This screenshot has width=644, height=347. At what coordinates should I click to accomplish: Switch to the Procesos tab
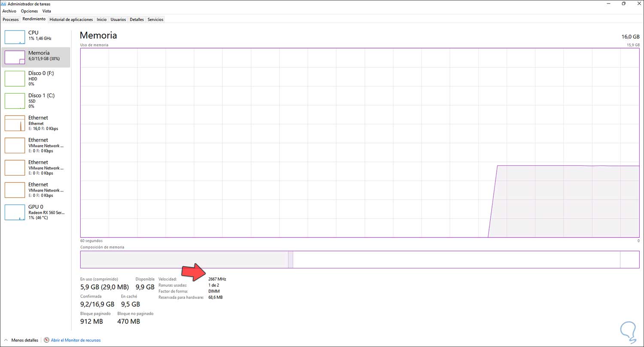pyautogui.click(x=11, y=19)
